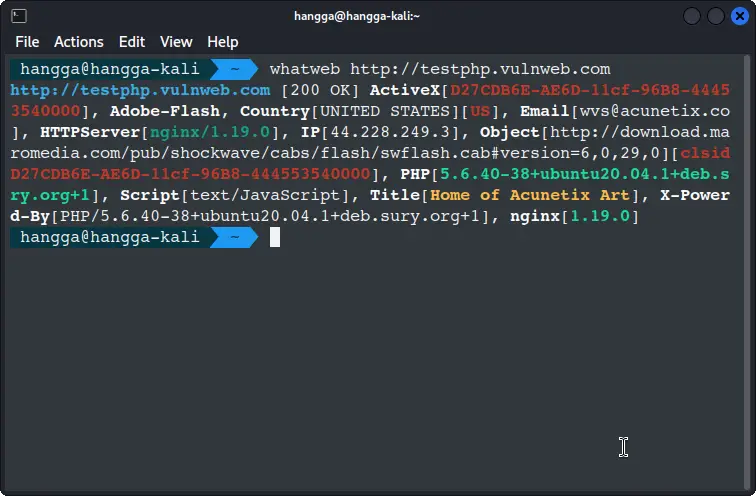756x496 pixels.
Task: Click the IP address 44.228.249.3
Action: 399,132
